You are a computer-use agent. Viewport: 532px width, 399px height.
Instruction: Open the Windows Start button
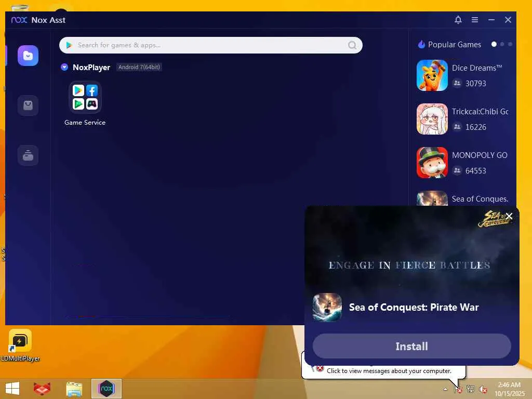pyautogui.click(x=12, y=389)
